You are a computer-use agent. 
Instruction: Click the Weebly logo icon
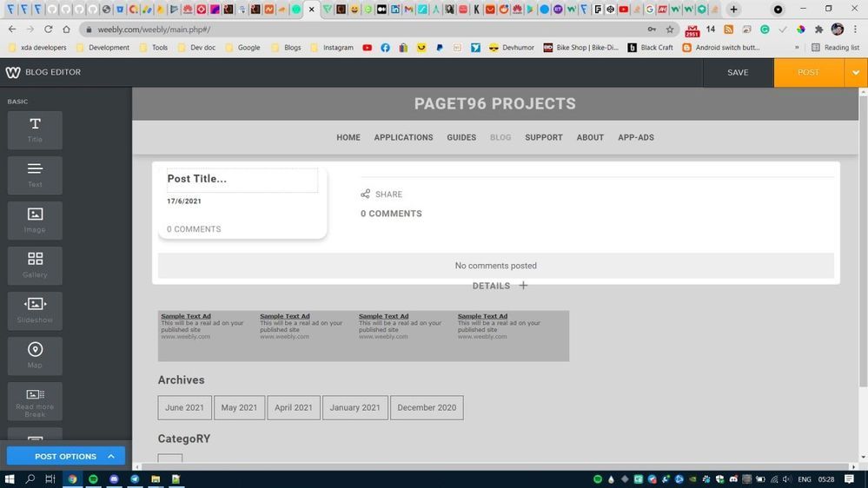[x=13, y=73]
